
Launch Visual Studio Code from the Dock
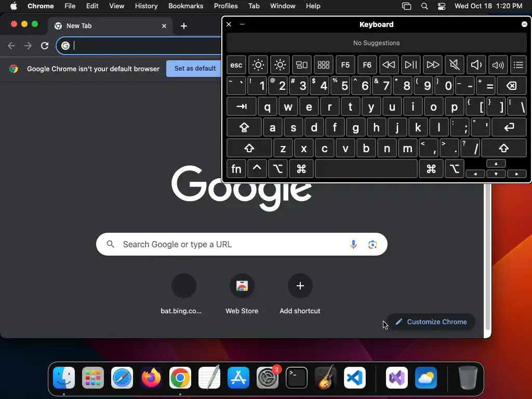(354, 378)
